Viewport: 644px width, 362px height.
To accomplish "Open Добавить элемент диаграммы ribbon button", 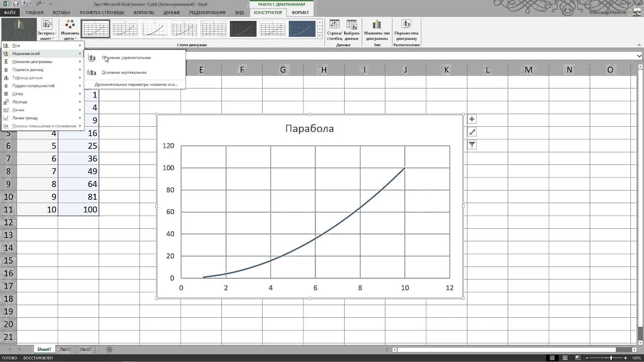I will point(19,30).
